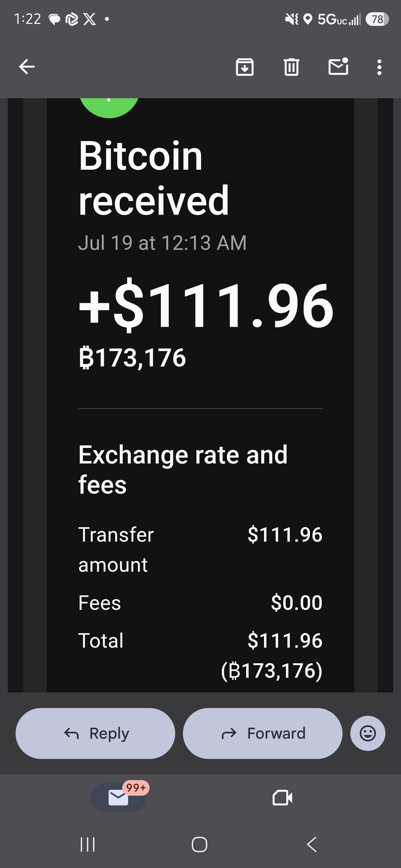Viewport: 401px width, 868px height.
Task: Tap the Bitcoin received heading
Action: [x=154, y=178]
